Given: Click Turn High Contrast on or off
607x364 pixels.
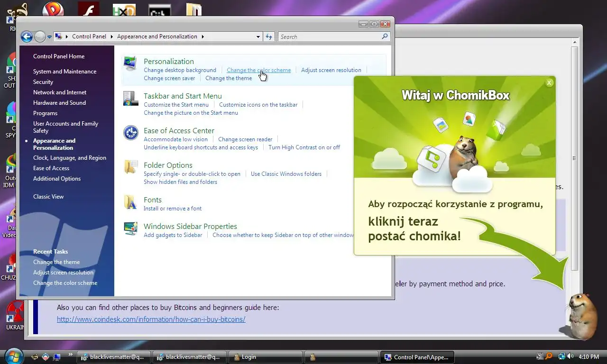Looking at the screenshot, I should (x=304, y=147).
